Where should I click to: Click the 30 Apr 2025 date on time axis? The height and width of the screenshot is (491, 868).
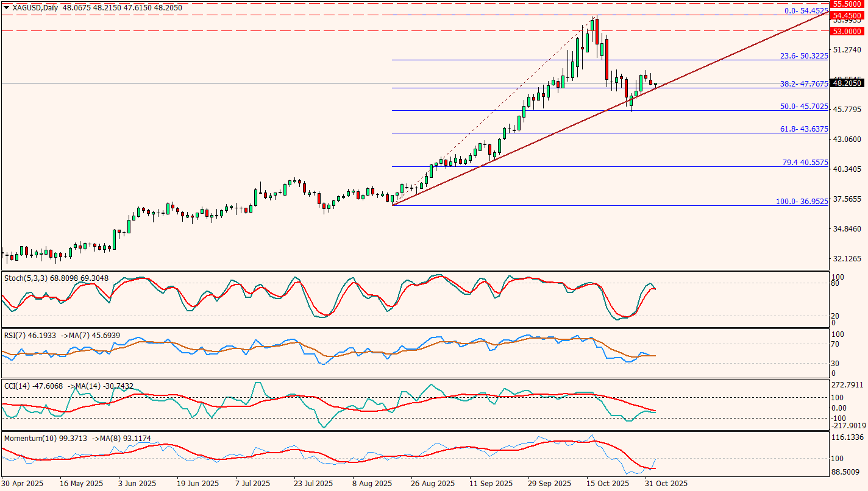tap(24, 484)
